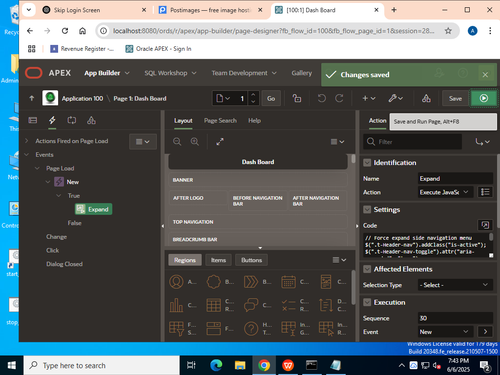
Task: Open the Event dropdown showing New
Action: (445, 331)
